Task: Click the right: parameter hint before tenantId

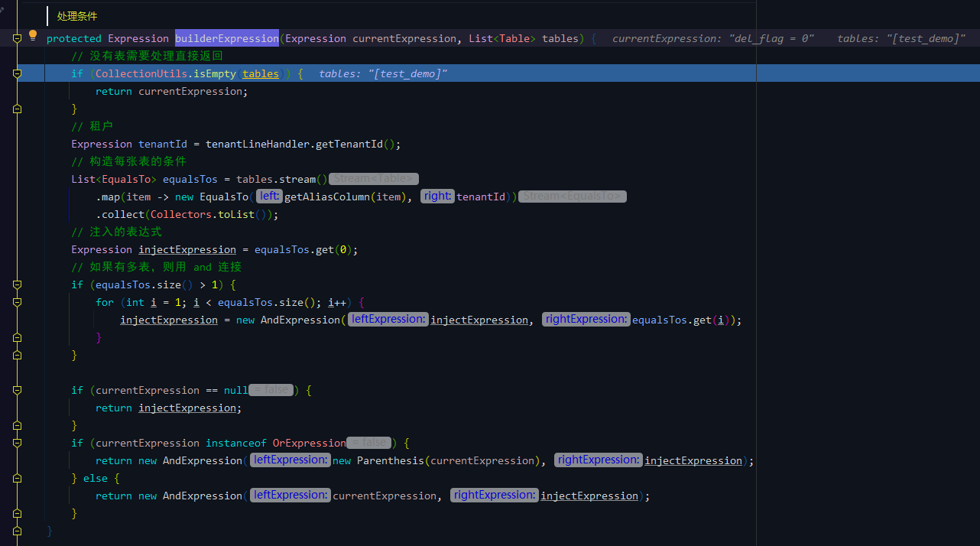Action: [x=437, y=197]
